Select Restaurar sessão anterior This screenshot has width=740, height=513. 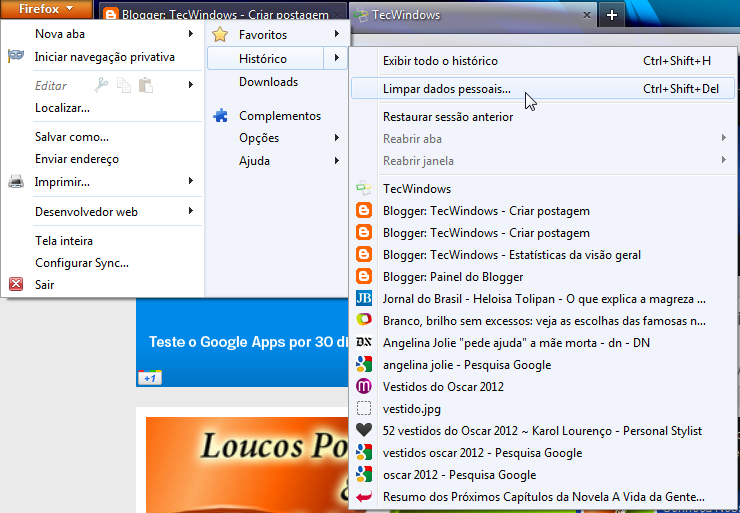tap(448, 117)
